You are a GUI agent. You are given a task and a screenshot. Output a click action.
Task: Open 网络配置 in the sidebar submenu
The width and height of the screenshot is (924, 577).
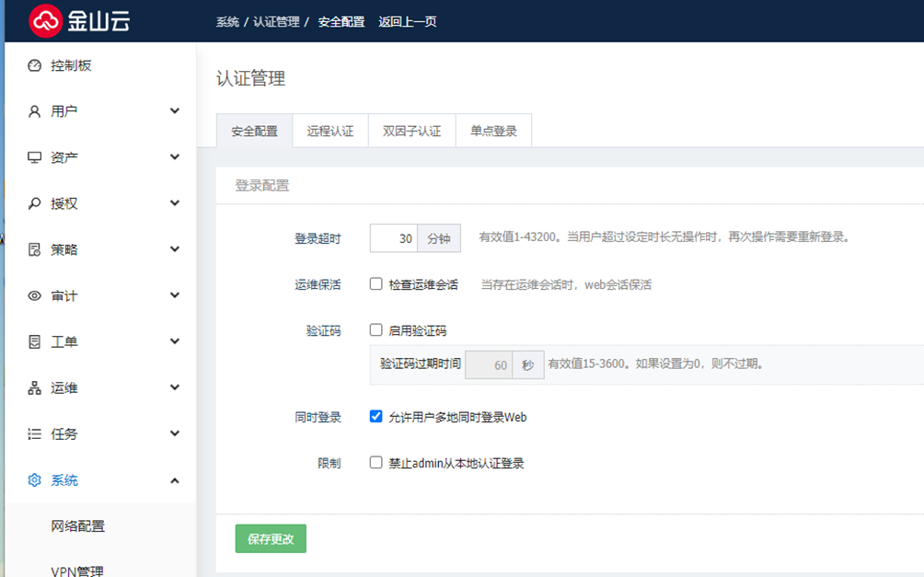point(78,526)
